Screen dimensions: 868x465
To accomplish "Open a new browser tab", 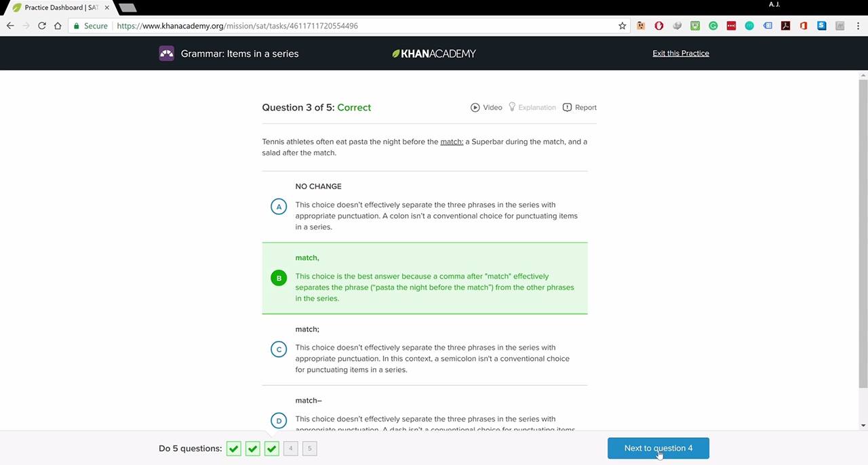I will [127, 7].
